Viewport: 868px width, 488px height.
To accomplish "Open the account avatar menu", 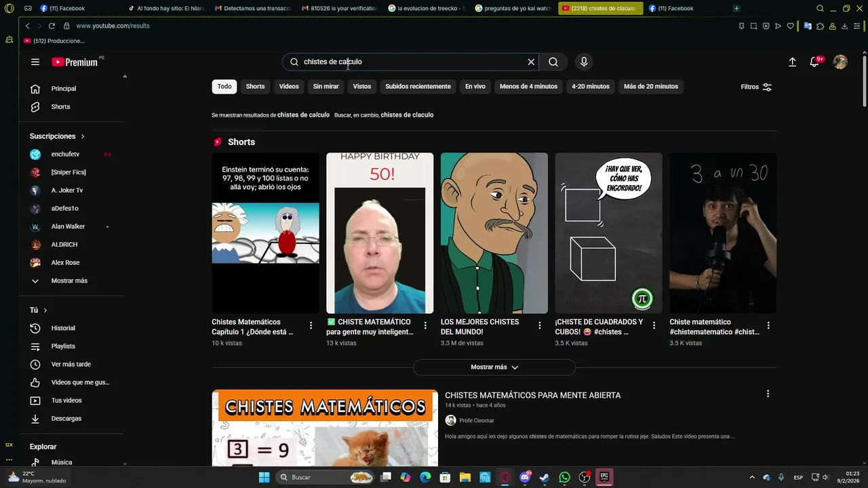I will (840, 62).
